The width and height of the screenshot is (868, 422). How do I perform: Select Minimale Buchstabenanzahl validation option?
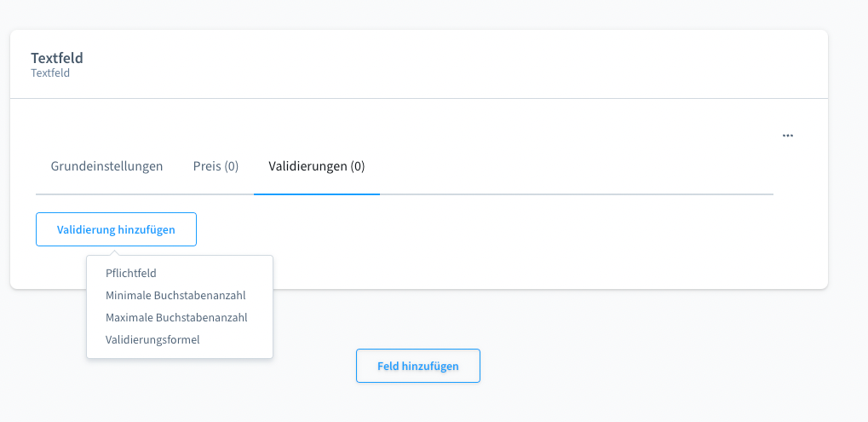175,296
